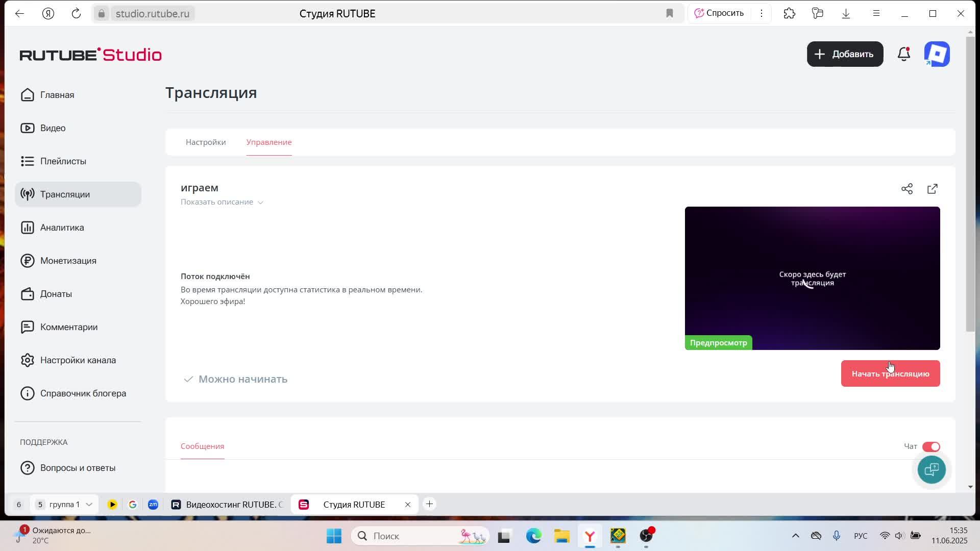This screenshot has height=551, width=980.
Task: Share the stream via the share icon
Action: (x=907, y=189)
